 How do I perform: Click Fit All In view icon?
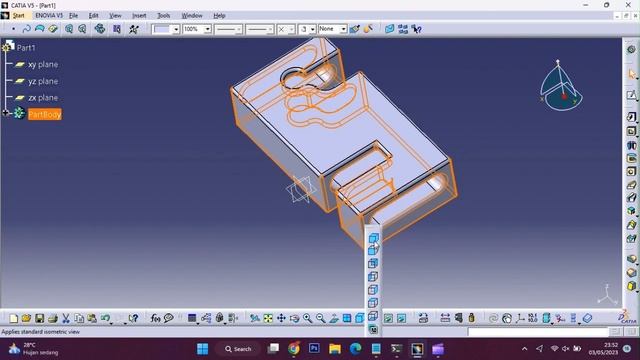[268, 318]
